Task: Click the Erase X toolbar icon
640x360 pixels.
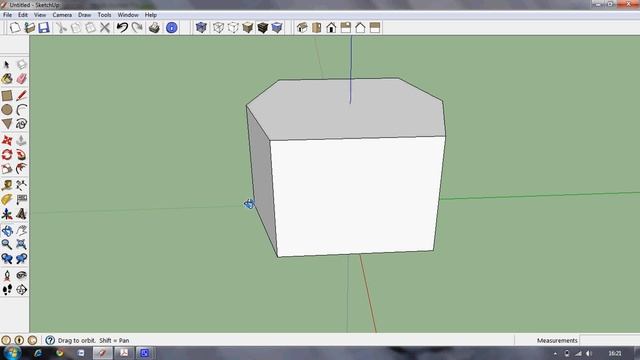Action: click(105, 27)
